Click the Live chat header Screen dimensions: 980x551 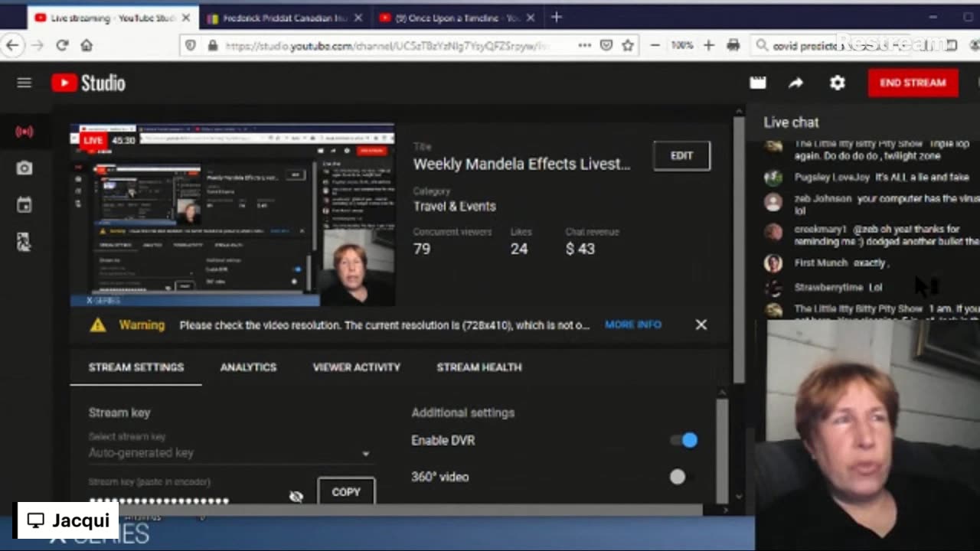[791, 122]
